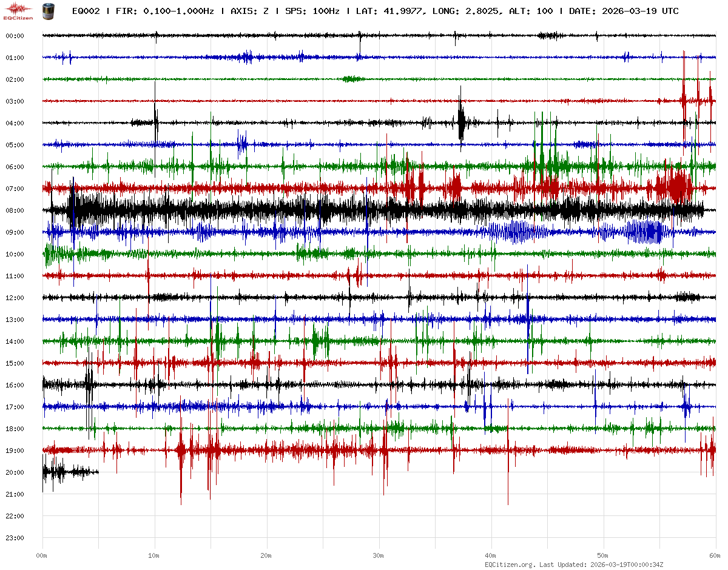Select the 08:00 hour row label

[x=15, y=210]
